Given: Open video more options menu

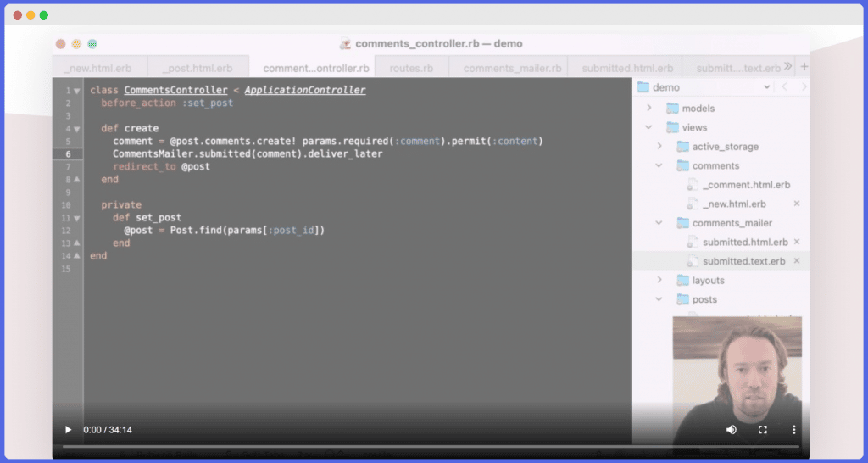Looking at the screenshot, I should (793, 430).
